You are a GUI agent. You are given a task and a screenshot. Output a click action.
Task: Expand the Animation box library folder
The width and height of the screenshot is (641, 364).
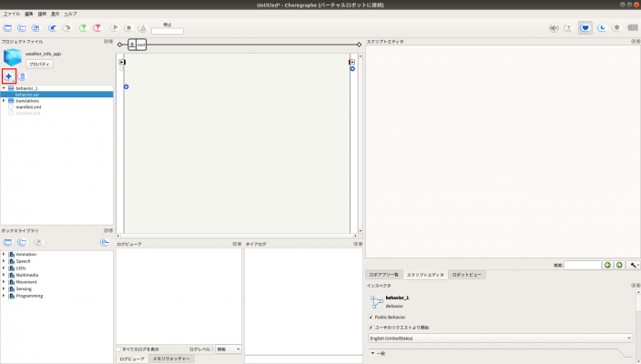click(x=4, y=254)
